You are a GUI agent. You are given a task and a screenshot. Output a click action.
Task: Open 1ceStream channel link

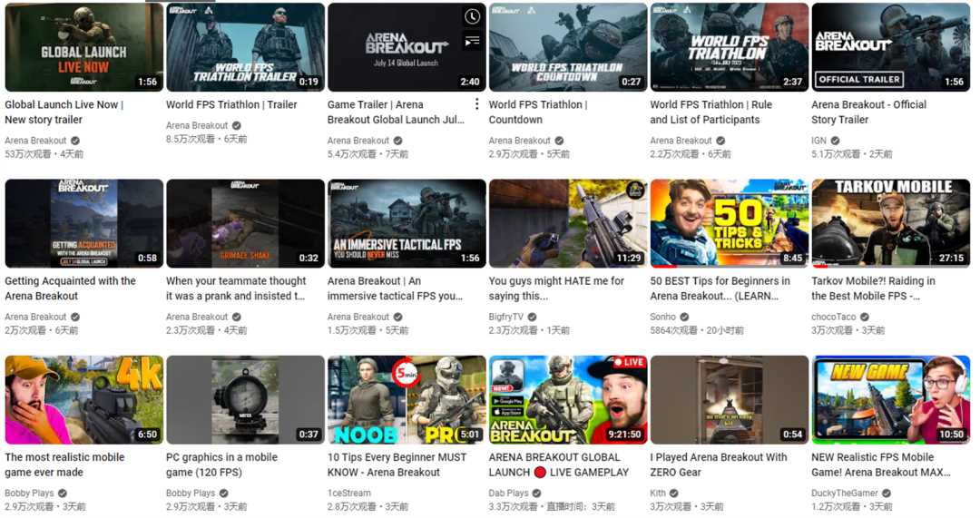348,493
